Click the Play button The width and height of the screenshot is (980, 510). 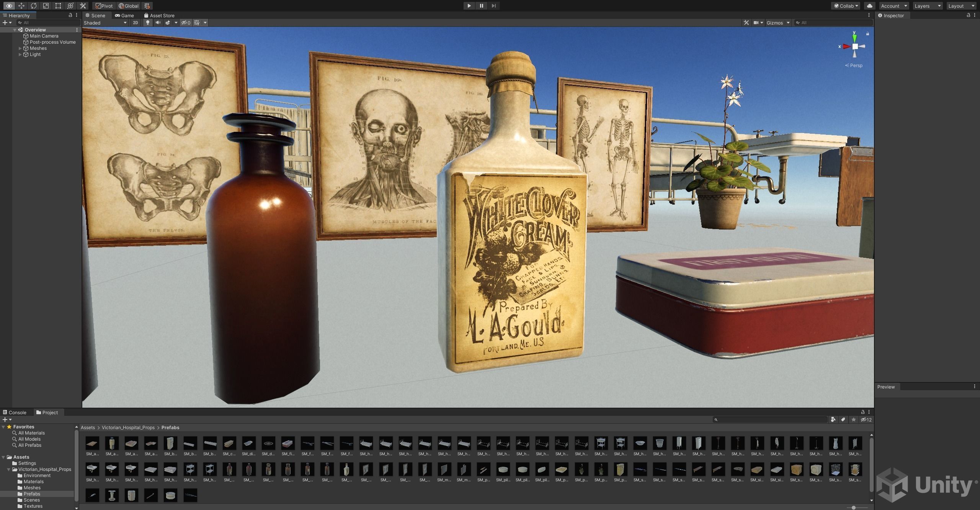469,6
